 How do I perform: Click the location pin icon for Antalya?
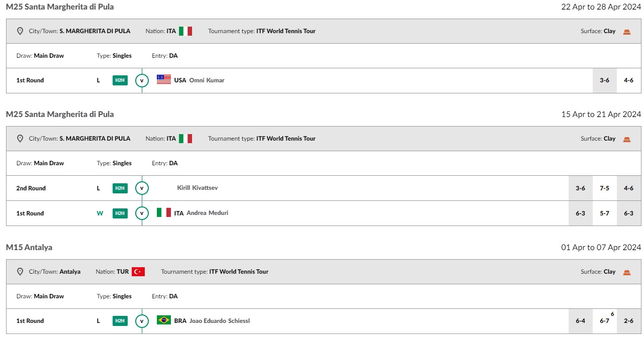(x=20, y=272)
